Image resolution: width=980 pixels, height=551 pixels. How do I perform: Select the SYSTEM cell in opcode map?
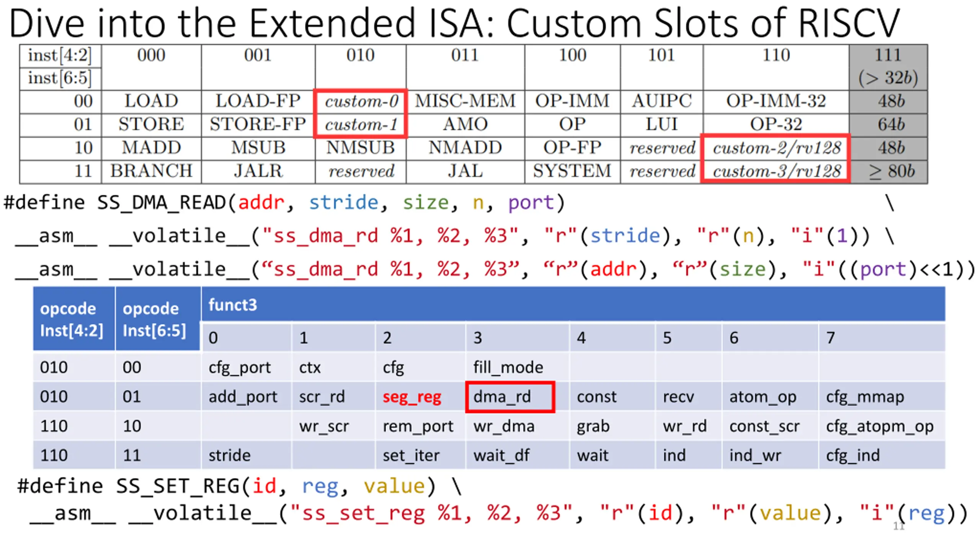click(x=572, y=171)
